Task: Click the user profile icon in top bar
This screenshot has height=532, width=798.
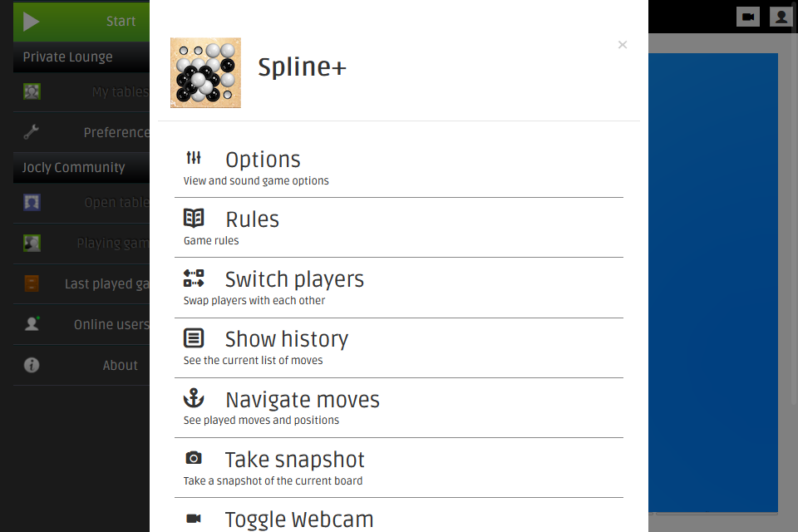Action: click(781, 17)
